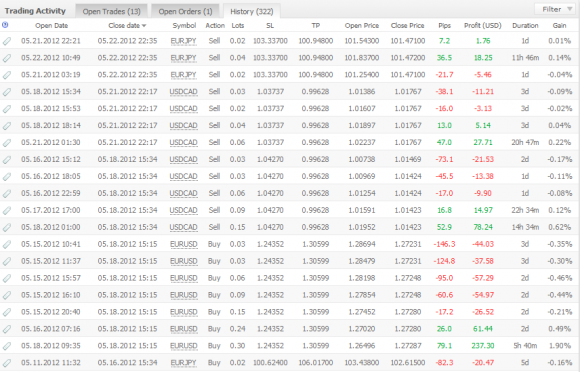
Task: Click paperclip icon for trade opened 05.15.2012 11:37
Action: tap(7, 261)
